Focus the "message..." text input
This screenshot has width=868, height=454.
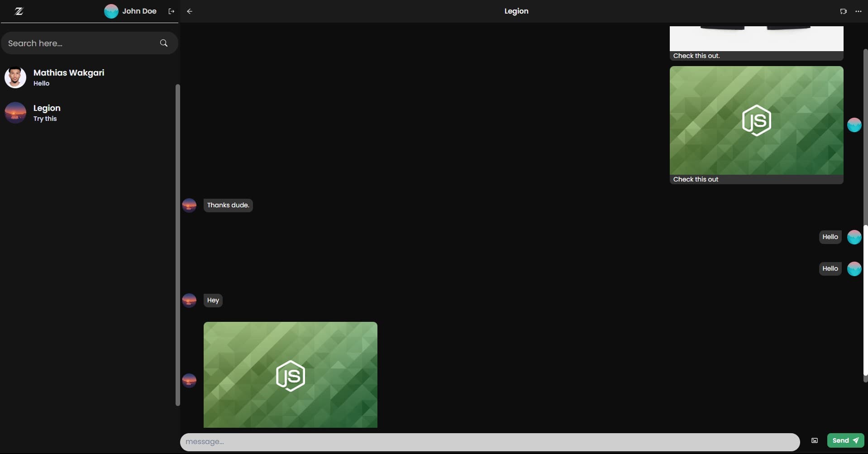click(x=490, y=442)
